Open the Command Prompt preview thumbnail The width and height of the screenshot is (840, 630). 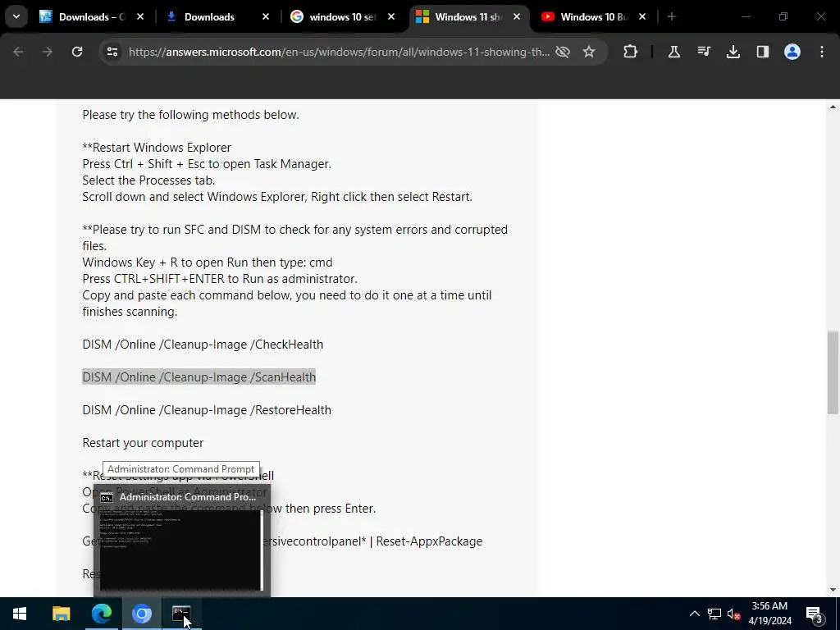pyautogui.click(x=181, y=550)
